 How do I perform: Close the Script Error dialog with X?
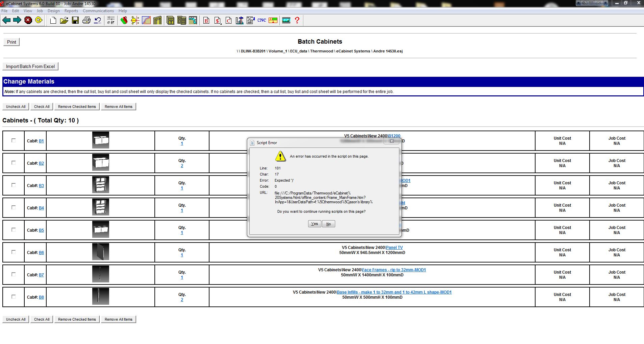(392, 141)
